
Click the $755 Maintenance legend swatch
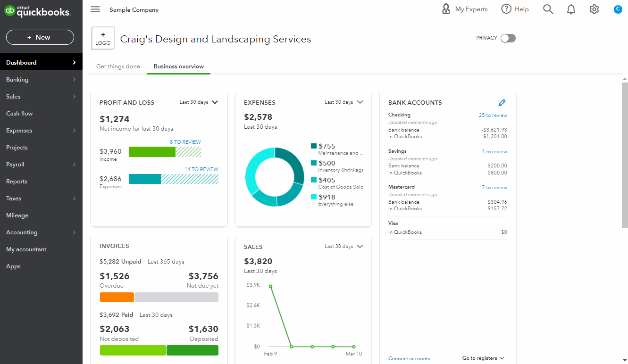pos(314,146)
